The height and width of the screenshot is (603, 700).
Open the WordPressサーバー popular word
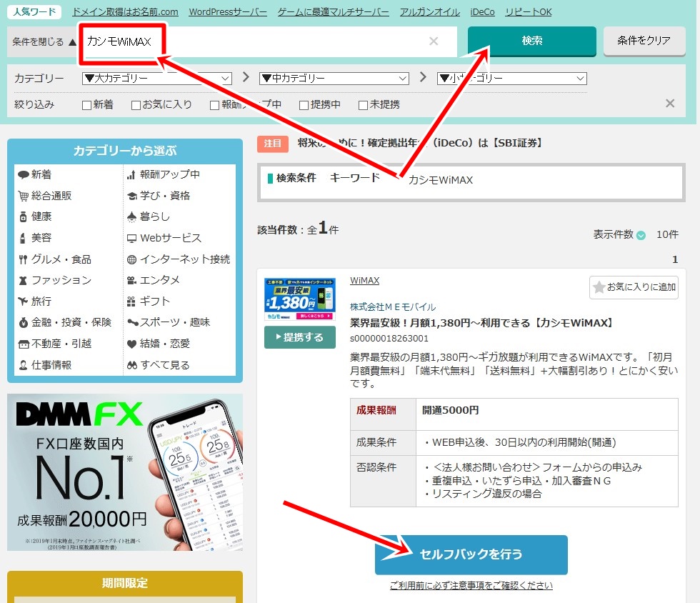tap(228, 12)
